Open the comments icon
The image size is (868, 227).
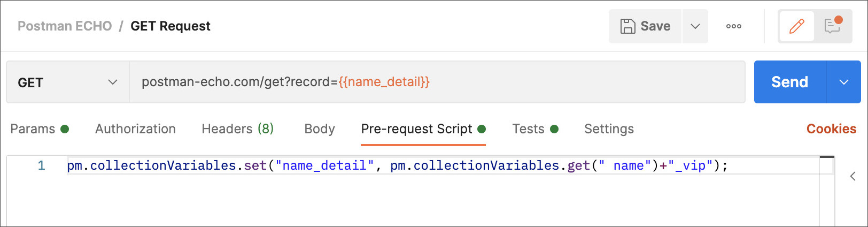(x=833, y=26)
